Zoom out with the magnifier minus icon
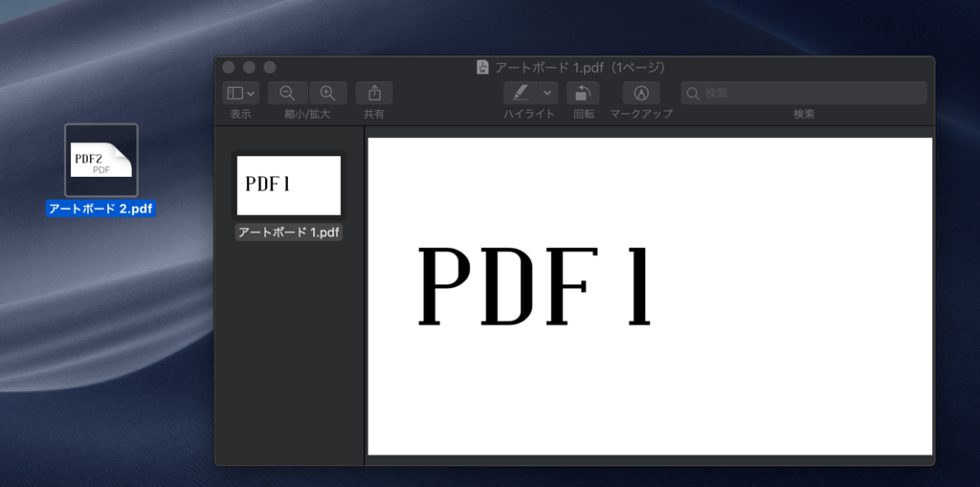This screenshot has width=980, height=487. [287, 93]
